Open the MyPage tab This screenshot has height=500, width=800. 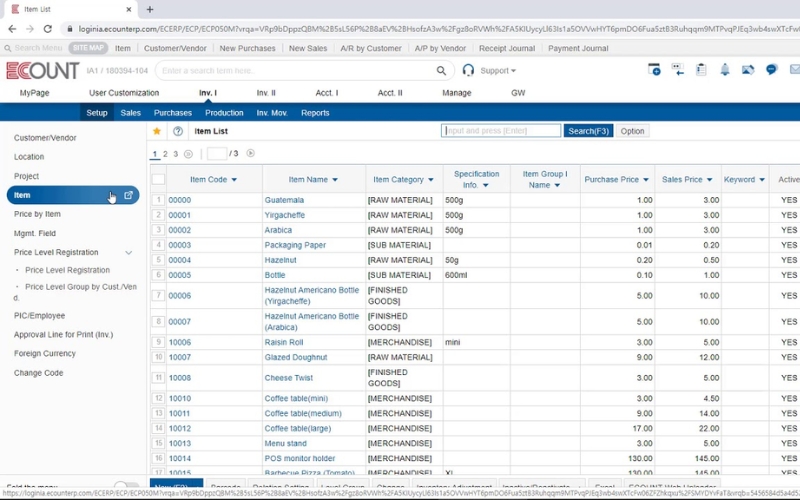35,93
